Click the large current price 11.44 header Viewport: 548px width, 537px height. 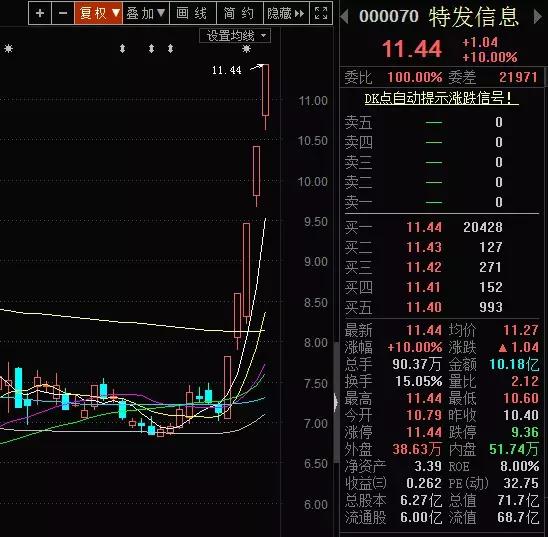[412, 49]
